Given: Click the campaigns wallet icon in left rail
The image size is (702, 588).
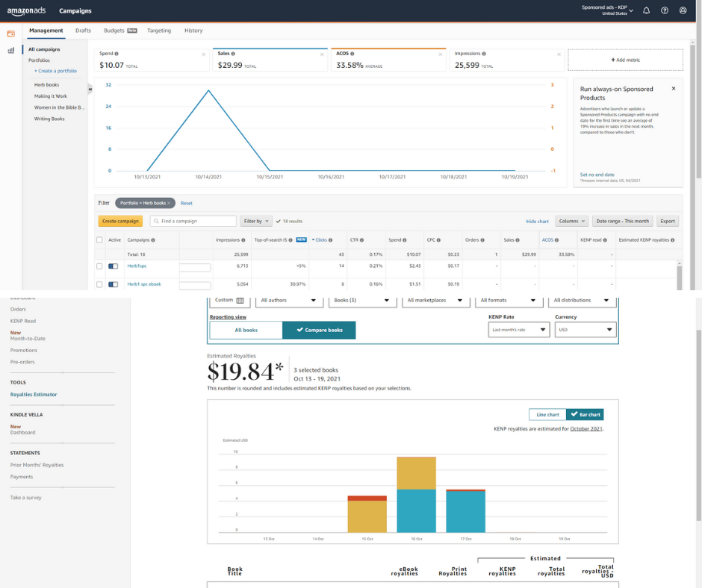Looking at the screenshot, I should pyautogui.click(x=11, y=34).
